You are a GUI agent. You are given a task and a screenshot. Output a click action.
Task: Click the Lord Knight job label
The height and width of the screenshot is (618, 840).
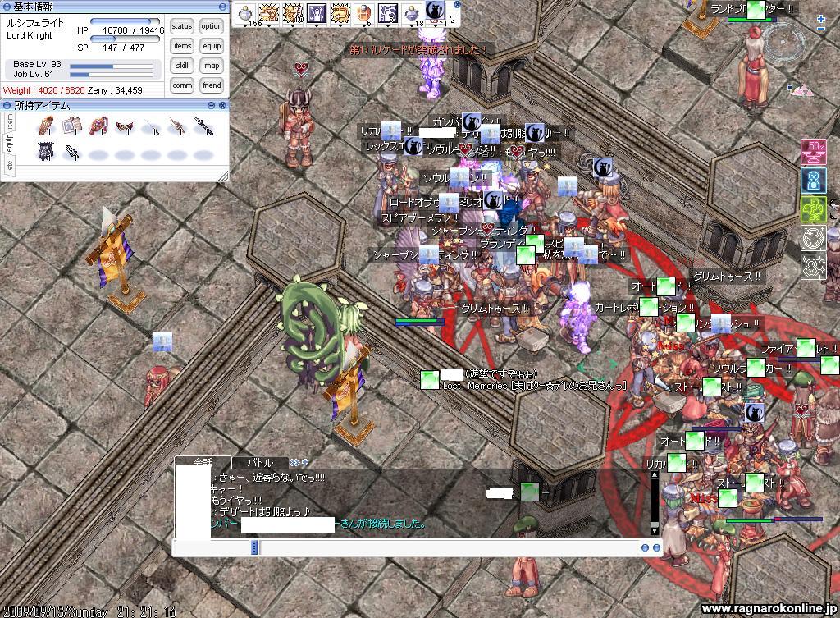[30, 36]
